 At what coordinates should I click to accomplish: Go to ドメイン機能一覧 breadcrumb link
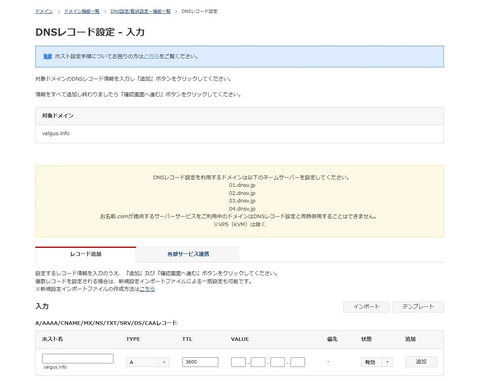pos(82,11)
